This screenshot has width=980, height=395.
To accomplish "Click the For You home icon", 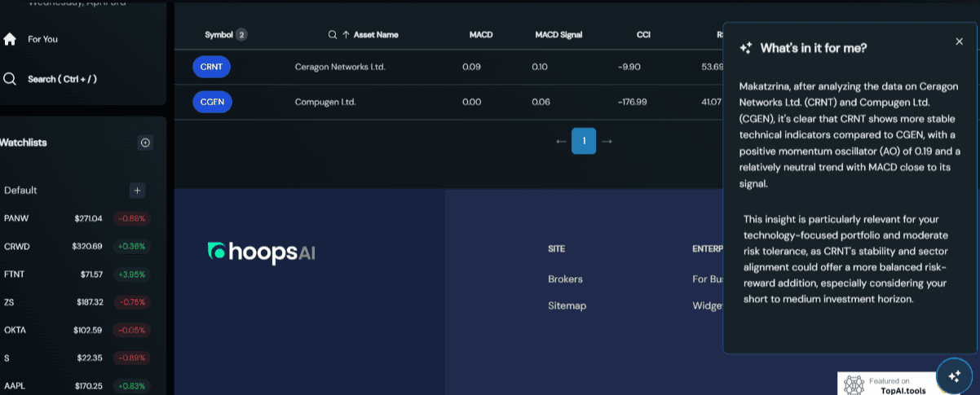I will pos(10,39).
